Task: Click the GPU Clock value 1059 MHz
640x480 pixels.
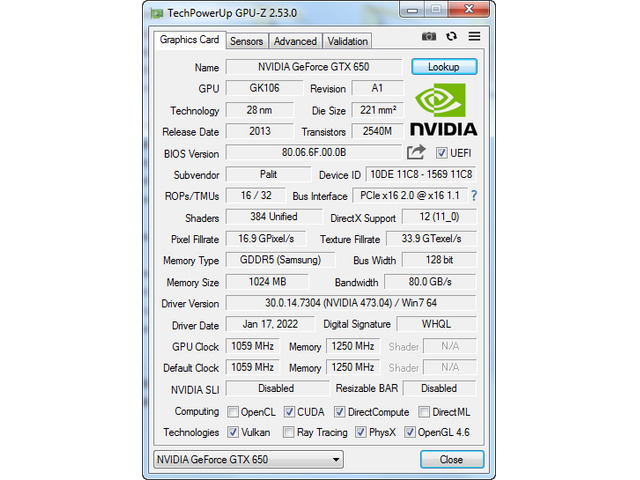Action: pos(253,346)
